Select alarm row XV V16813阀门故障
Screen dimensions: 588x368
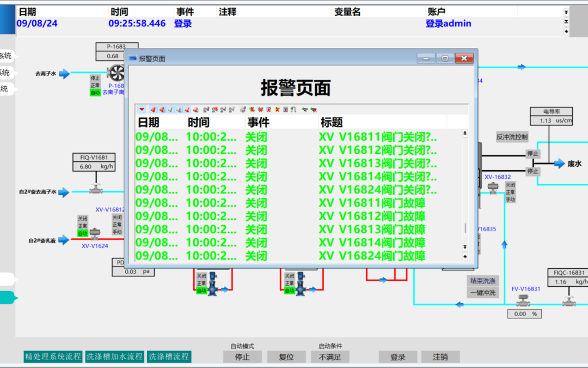click(299, 230)
